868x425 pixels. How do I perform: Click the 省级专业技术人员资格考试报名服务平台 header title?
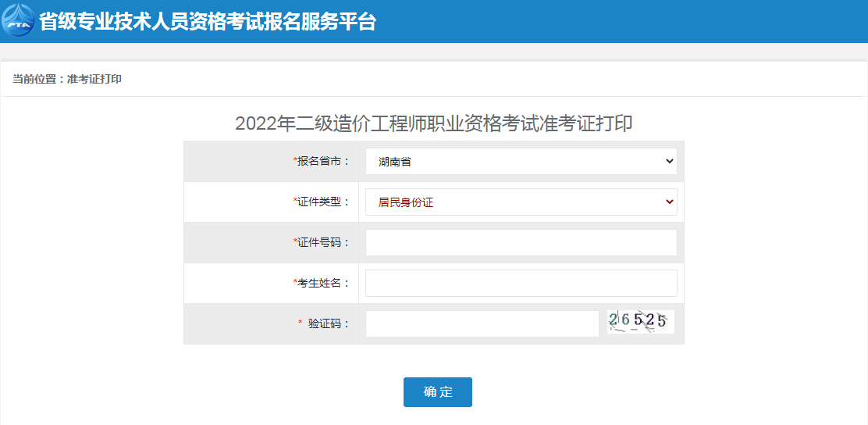pyautogui.click(x=208, y=21)
